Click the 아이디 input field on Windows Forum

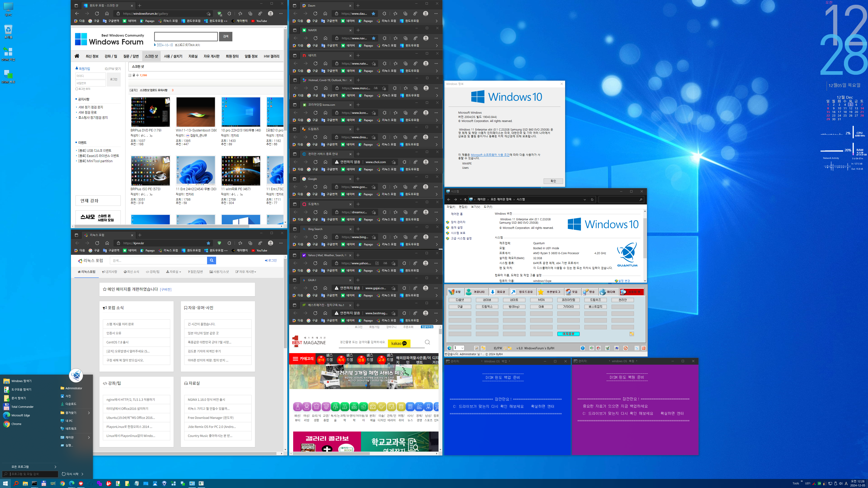(90, 76)
